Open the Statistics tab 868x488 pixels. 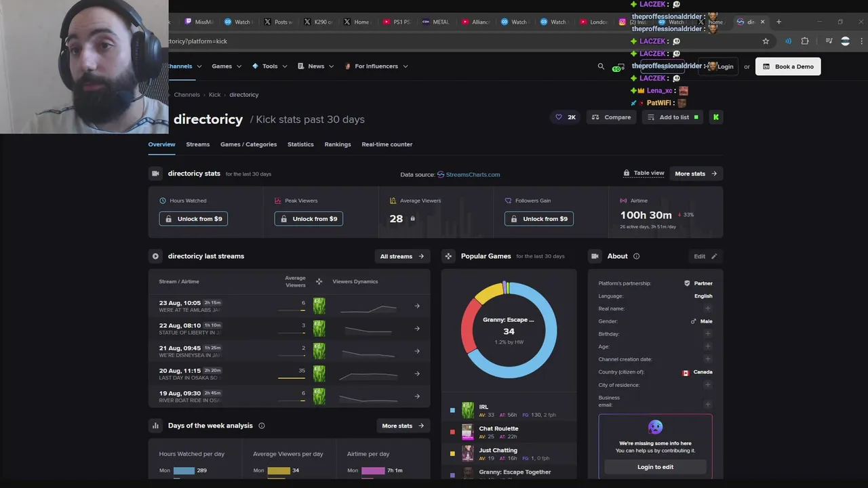click(300, 144)
